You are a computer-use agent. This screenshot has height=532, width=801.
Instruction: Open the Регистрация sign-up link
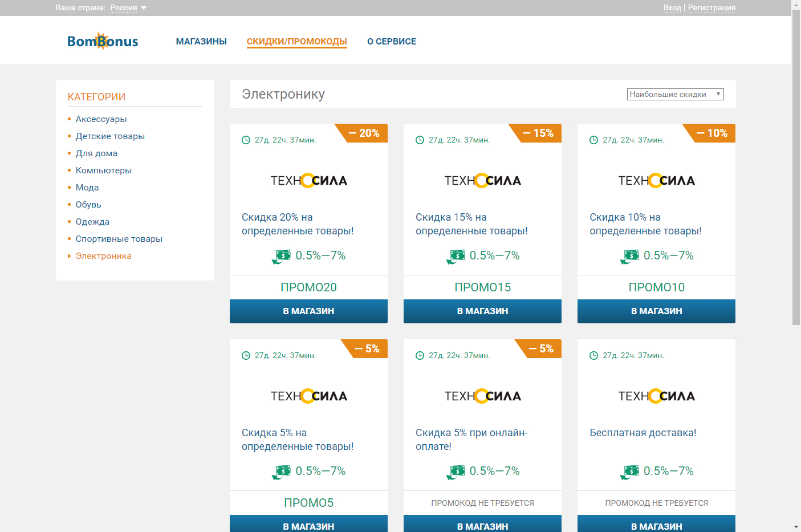pos(712,8)
